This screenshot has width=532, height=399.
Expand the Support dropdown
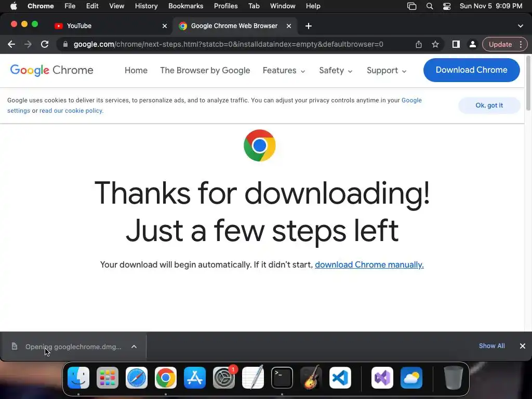[387, 70]
